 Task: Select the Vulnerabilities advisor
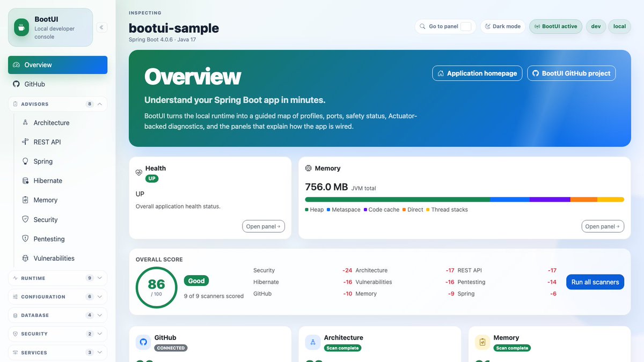(x=62, y=258)
